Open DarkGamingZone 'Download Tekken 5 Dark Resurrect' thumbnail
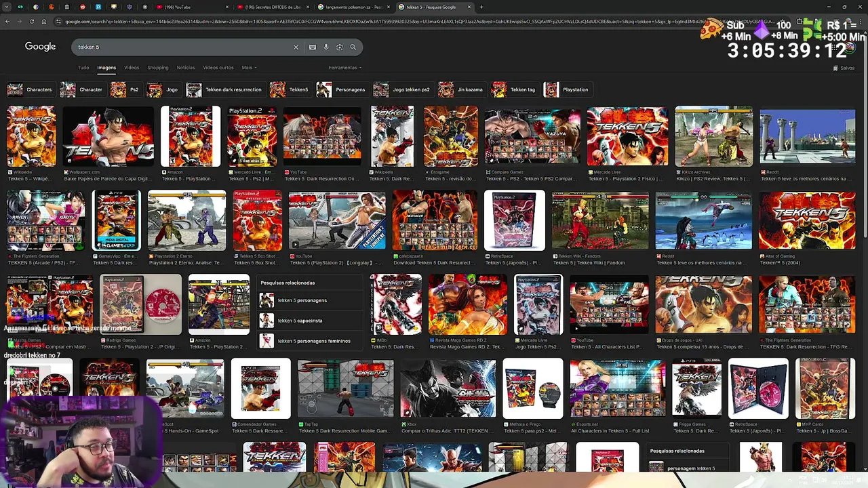The width and height of the screenshot is (868, 488). pos(435,220)
